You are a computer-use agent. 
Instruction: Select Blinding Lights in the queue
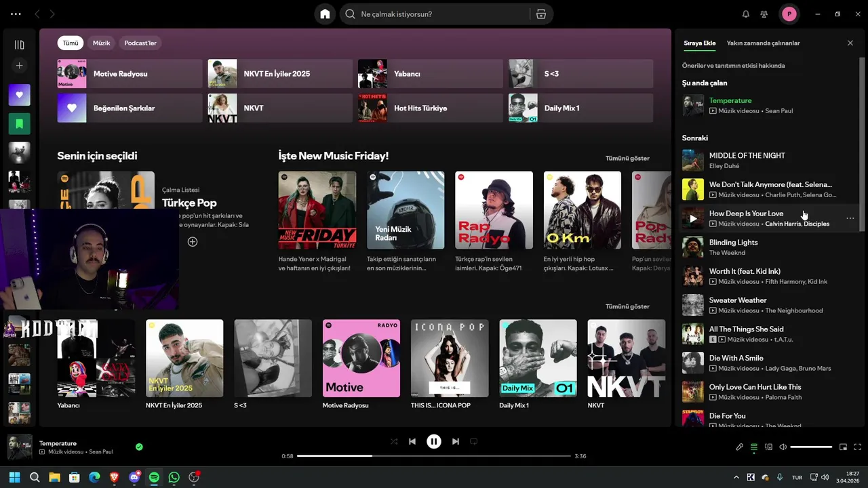tap(769, 247)
